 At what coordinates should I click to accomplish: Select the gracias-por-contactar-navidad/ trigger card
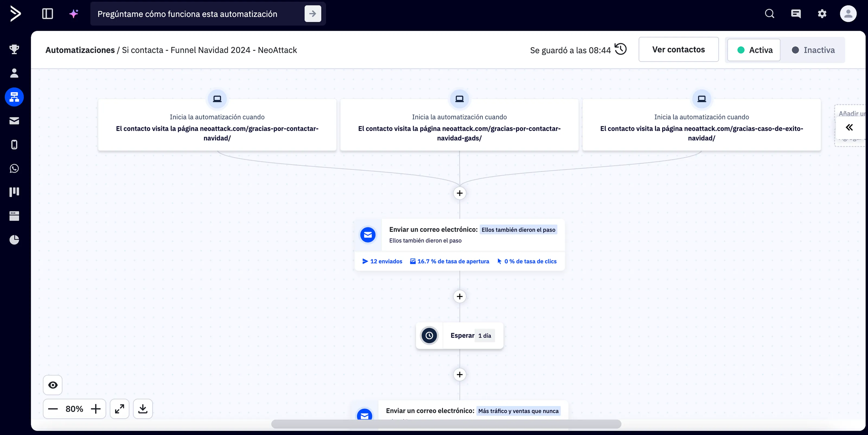tap(217, 125)
